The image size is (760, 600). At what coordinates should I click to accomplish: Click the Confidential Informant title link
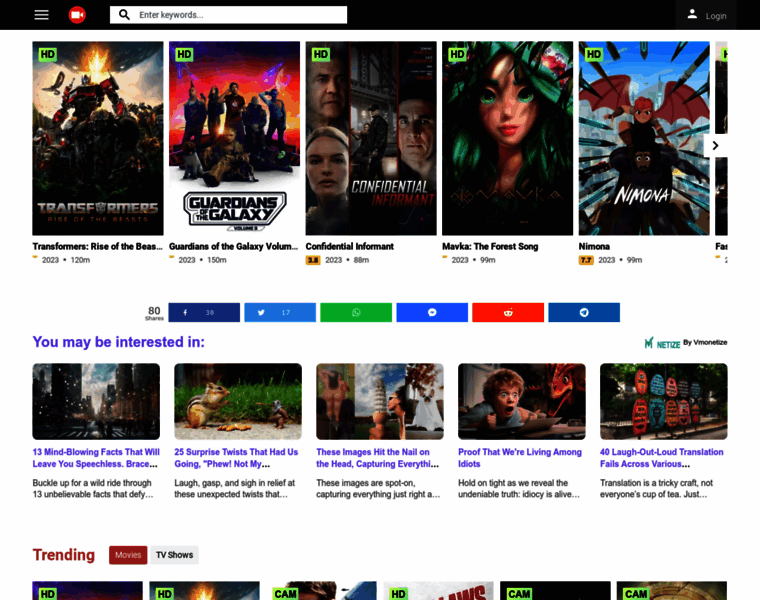pos(349,246)
